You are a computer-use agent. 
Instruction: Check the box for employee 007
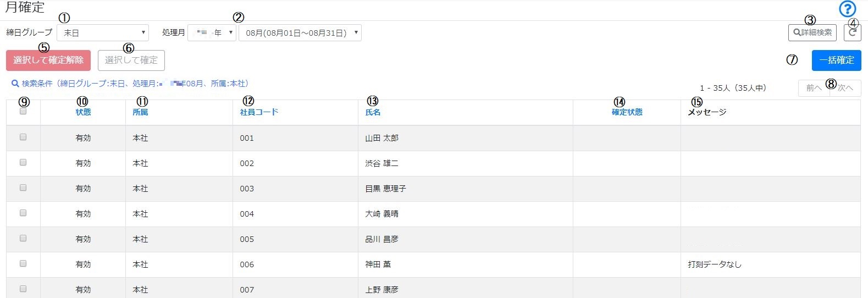click(23, 289)
